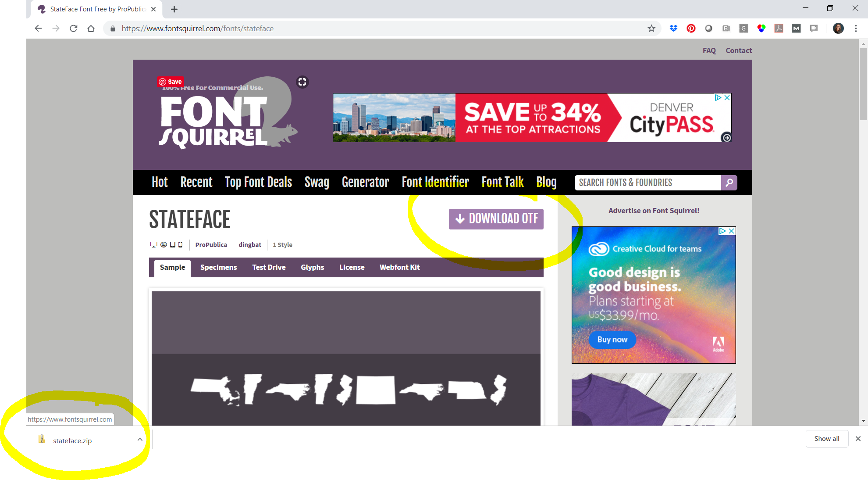Open the Pinterest extension in the toolbar

691,28
